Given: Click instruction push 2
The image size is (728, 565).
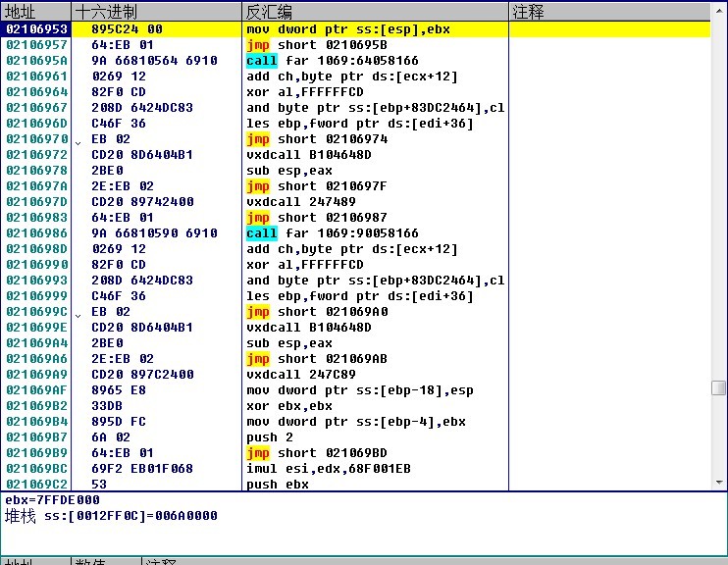Looking at the screenshot, I should 270,437.
